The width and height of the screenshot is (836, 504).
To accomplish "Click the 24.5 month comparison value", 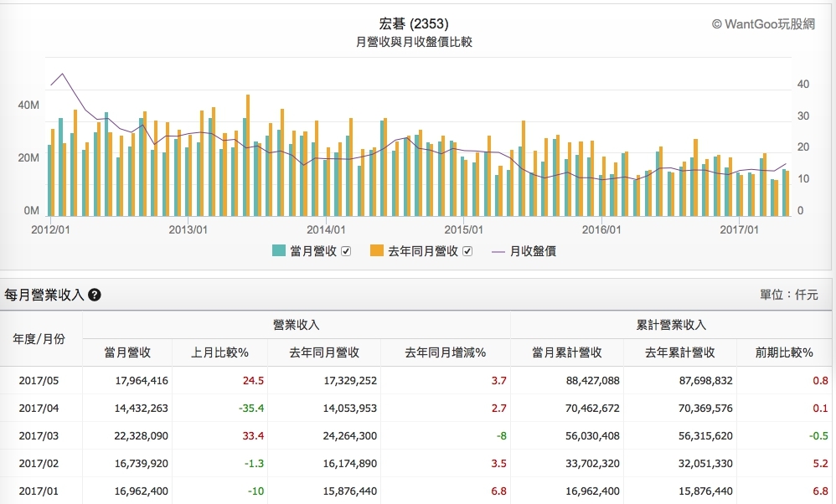I will 253,380.
